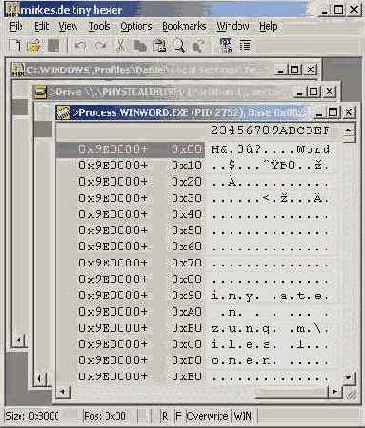Toggle the WIN charset indicator in status bar
The height and width of the screenshot is (428, 365).
click(x=242, y=416)
